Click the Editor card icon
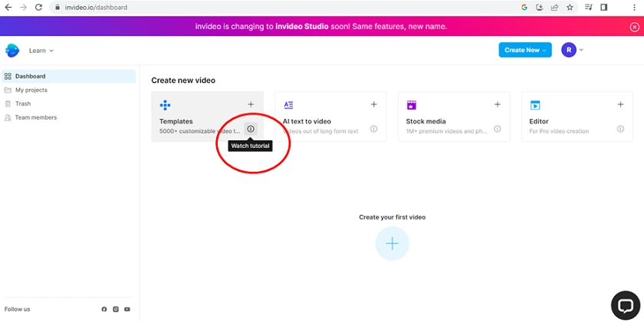This screenshot has width=644, height=326. (535, 105)
